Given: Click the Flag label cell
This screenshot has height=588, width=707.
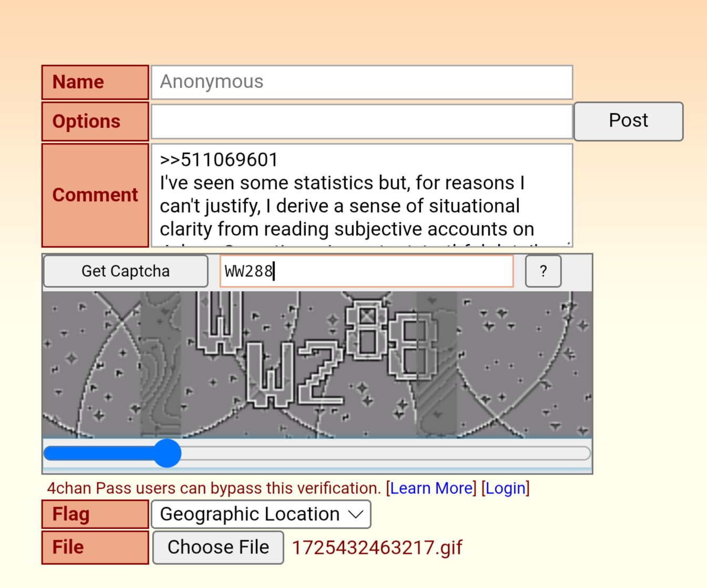Looking at the screenshot, I should click(95, 514).
